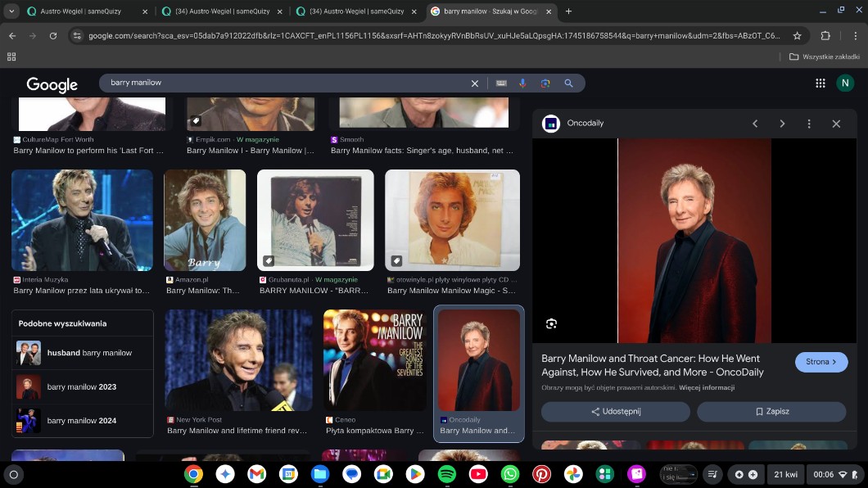The height and width of the screenshot is (488, 868).
Task: Click the Strona button to visit page
Action: (x=821, y=362)
